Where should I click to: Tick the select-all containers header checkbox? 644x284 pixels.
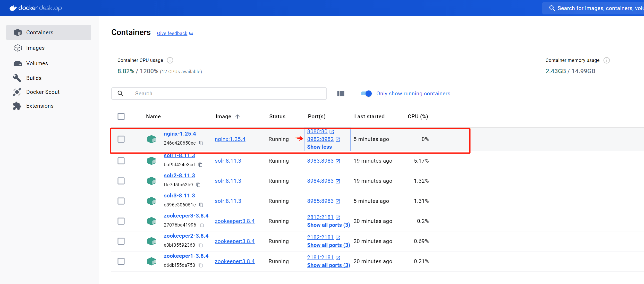click(121, 116)
